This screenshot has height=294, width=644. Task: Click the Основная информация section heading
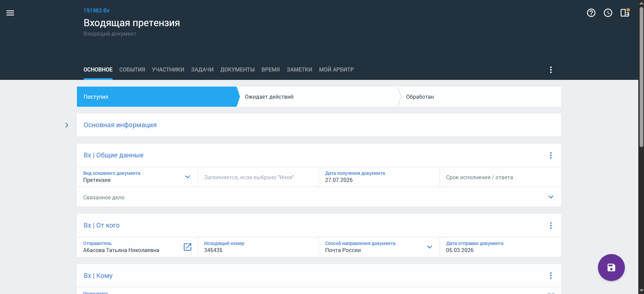(x=120, y=125)
